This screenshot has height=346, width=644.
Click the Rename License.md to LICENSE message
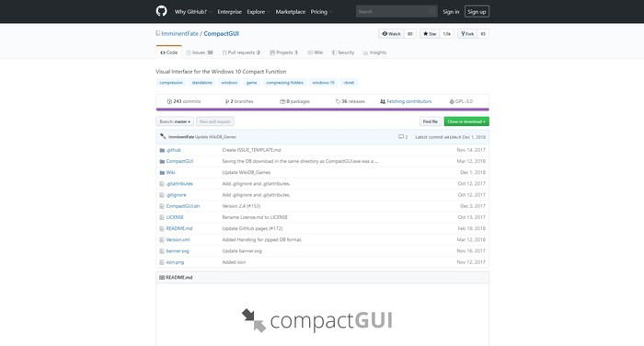pyautogui.click(x=255, y=217)
